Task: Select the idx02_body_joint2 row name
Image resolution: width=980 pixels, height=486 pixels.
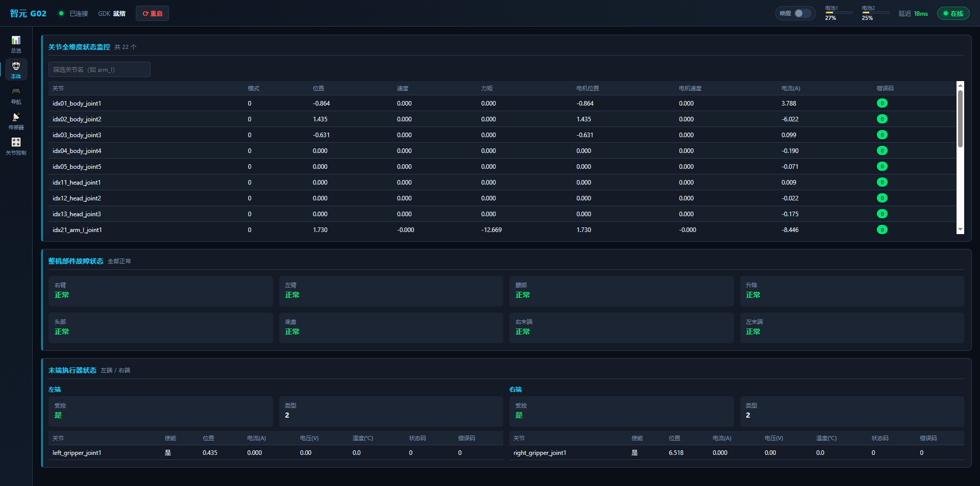Action: click(x=77, y=119)
